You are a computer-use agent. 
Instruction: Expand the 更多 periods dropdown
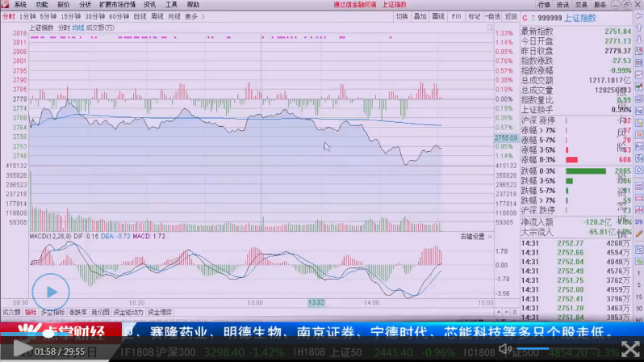[x=191, y=16]
